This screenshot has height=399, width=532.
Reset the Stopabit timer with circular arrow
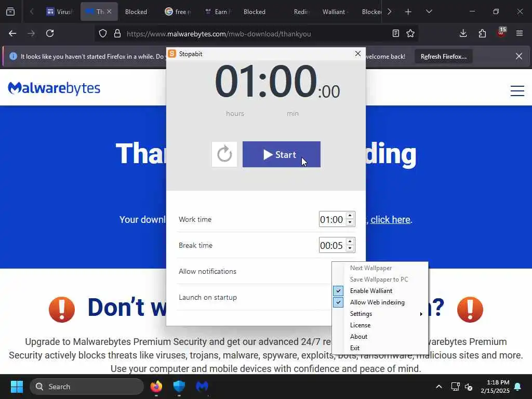pyautogui.click(x=224, y=154)
